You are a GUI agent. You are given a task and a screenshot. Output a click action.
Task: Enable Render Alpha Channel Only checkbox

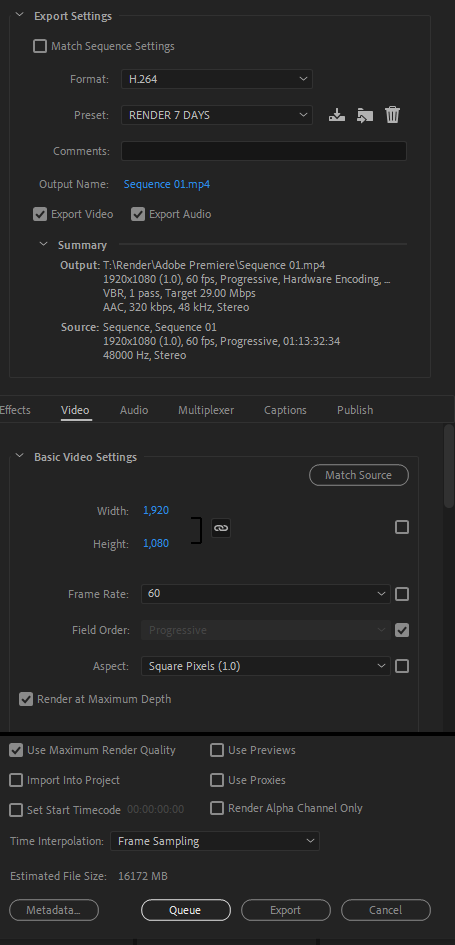pos(217,808)
